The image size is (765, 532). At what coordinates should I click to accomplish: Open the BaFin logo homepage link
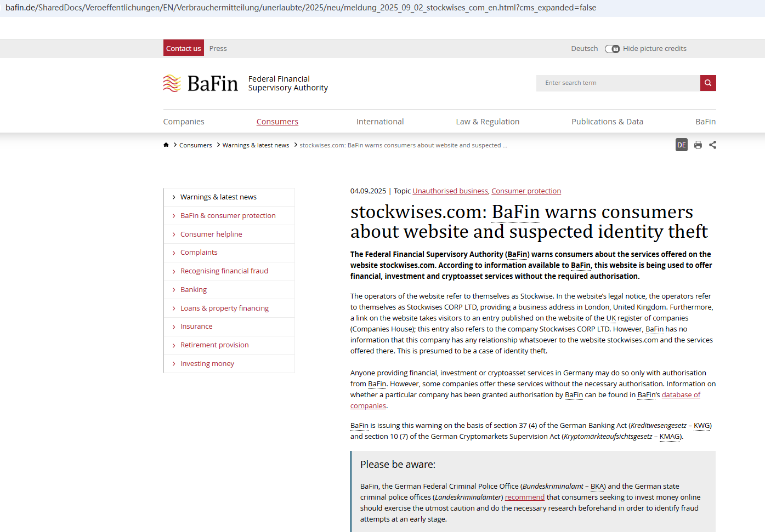click(201, 83)
